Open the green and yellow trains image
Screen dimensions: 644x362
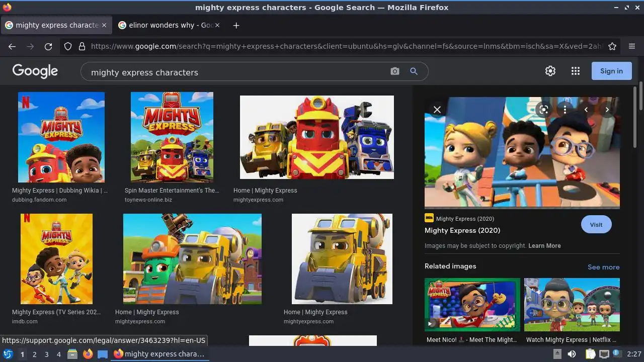(192, 259)
